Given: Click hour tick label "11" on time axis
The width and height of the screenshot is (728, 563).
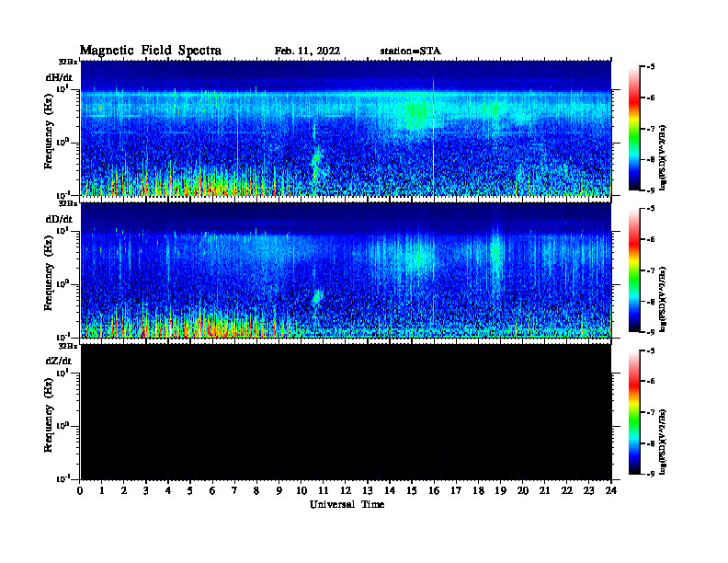Looking at the screenshot, I should 324,491.
